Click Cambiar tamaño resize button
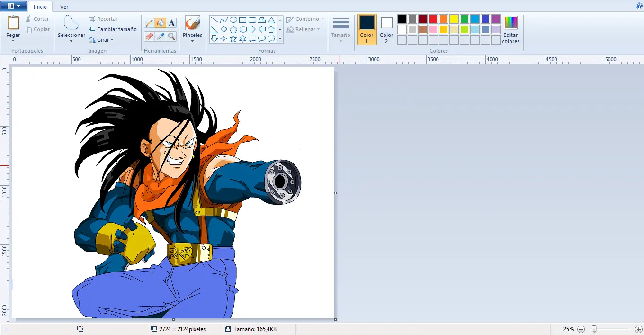Image resolution: width=644 pixels, height=335 pixels. [113, 29]
